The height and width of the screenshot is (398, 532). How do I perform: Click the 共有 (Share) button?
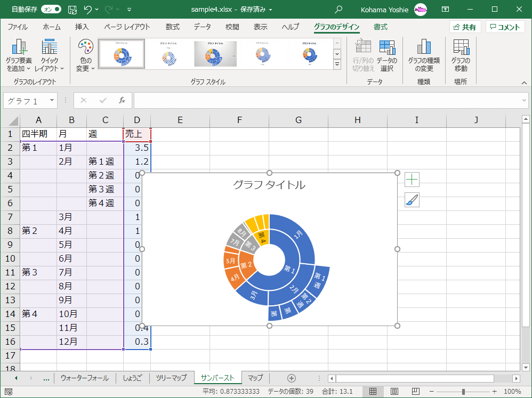click(465, 27)
